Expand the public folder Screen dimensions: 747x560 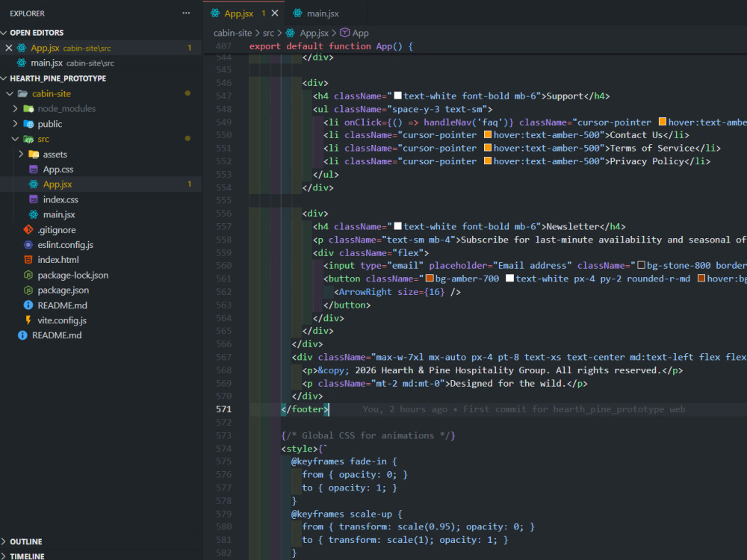tap(15, 124)
